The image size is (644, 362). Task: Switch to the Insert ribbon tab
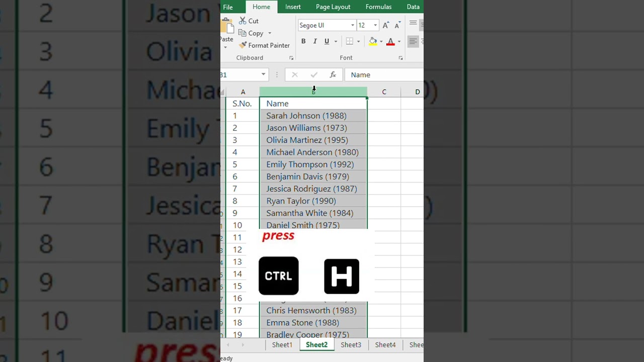293,7
